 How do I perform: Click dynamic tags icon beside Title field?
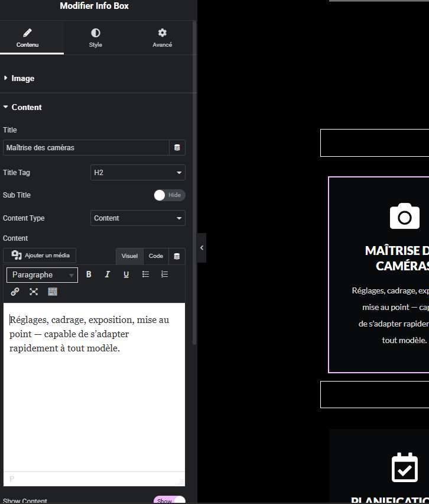pyautogui.click(x=177, y=148)
